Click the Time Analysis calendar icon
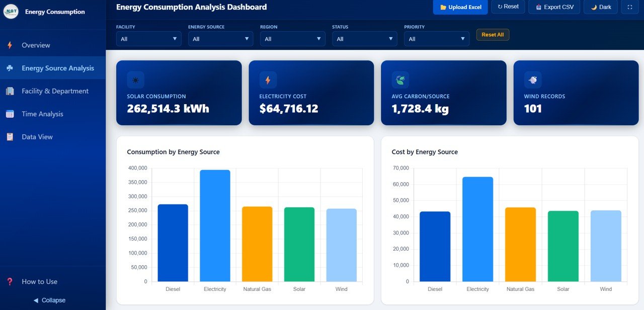The width and height of the screenshot is (644, 310). coord(10,114)
